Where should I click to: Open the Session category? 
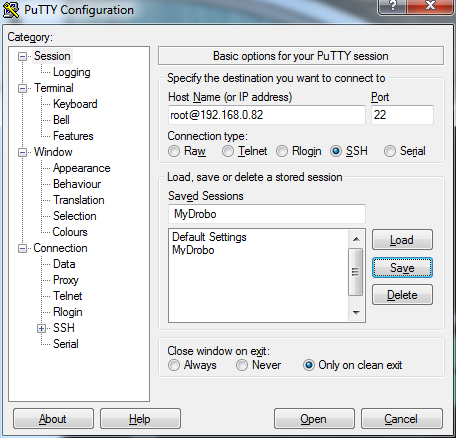pyautogui.click(x=52, y=56)
